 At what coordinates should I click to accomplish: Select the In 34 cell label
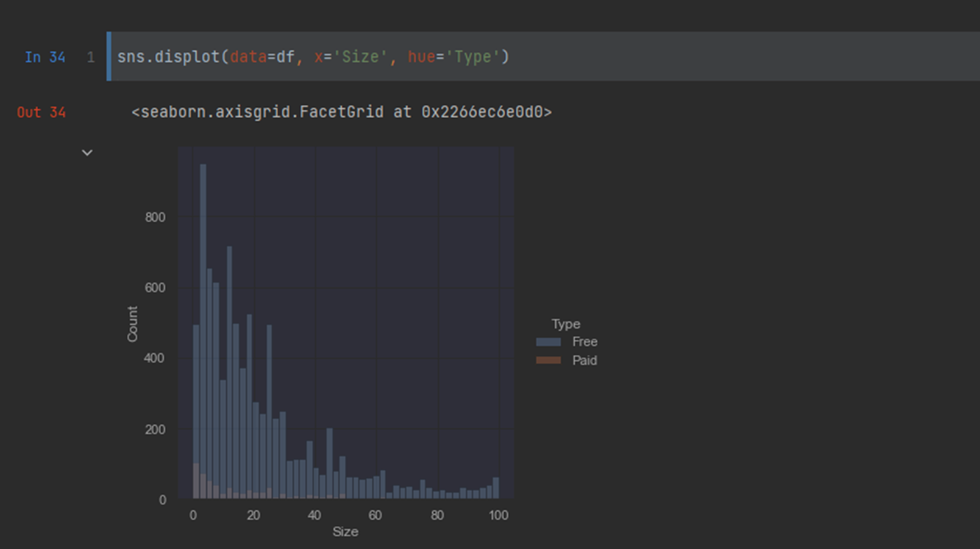(45, 58)
